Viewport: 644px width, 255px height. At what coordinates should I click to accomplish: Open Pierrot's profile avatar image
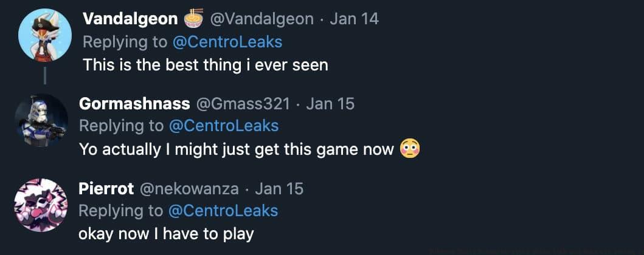point(41,205)
